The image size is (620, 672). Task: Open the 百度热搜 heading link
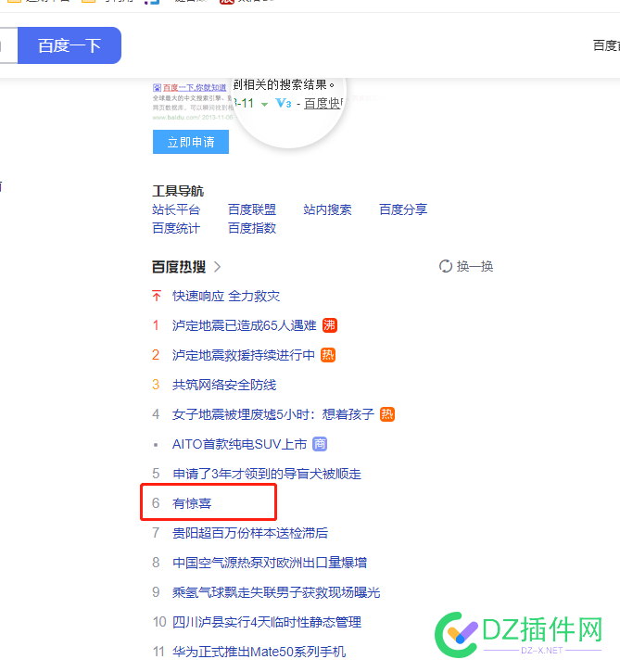(179, 267)
